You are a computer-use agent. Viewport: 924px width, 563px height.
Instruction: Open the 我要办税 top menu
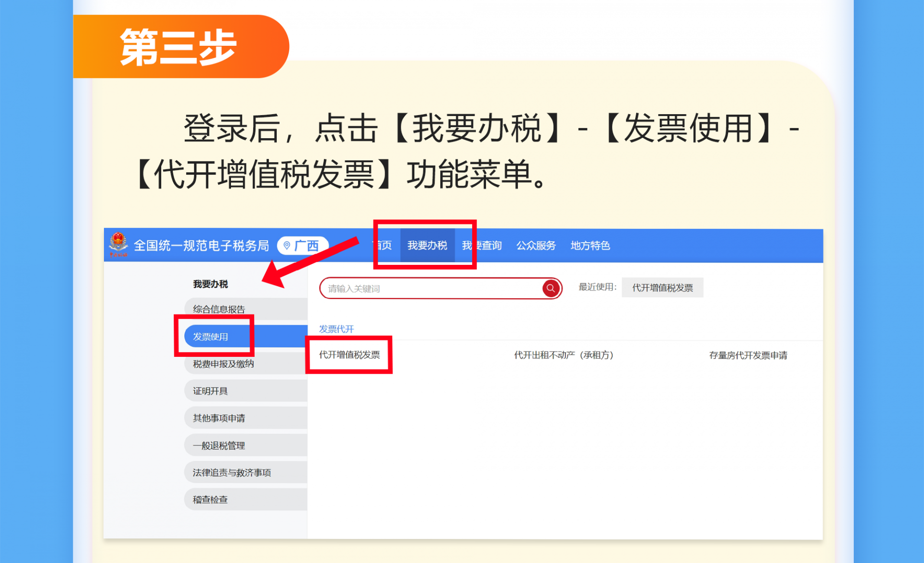[427, 246]
